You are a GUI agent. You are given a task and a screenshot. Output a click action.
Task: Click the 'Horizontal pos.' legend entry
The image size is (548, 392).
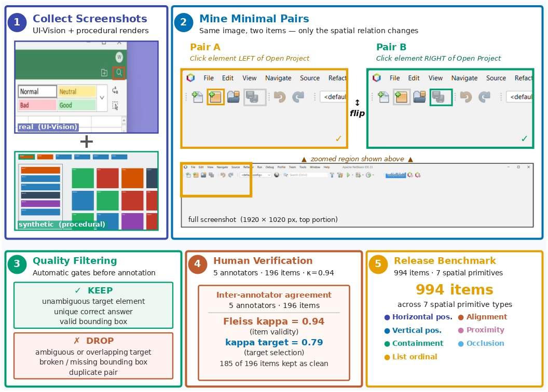tap(418, 317)
